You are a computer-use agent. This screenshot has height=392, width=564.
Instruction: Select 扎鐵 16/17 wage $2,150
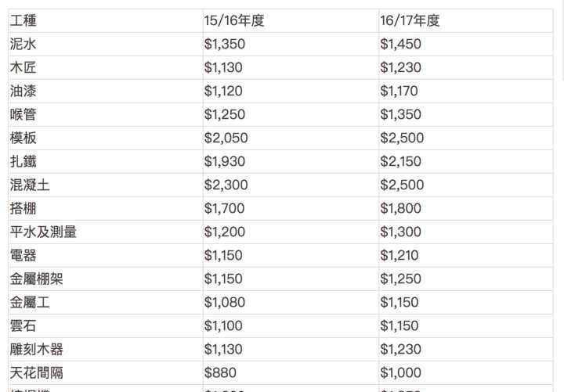pos(401,162)
